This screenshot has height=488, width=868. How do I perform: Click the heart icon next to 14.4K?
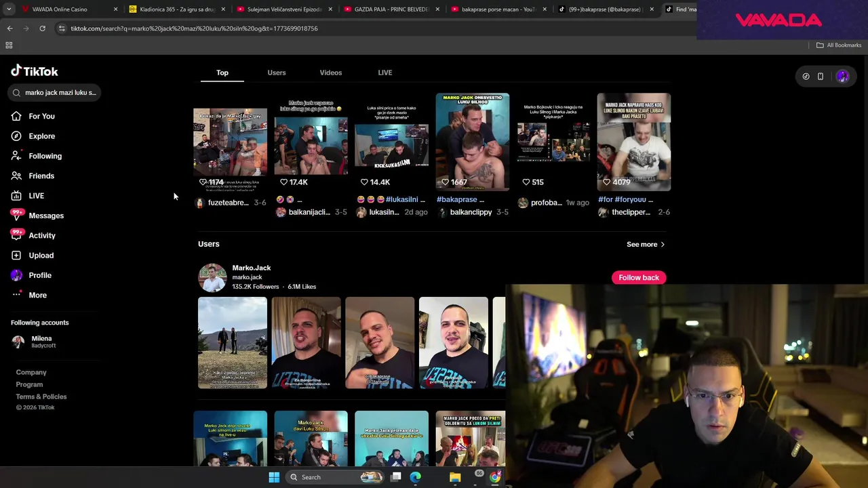364,182
